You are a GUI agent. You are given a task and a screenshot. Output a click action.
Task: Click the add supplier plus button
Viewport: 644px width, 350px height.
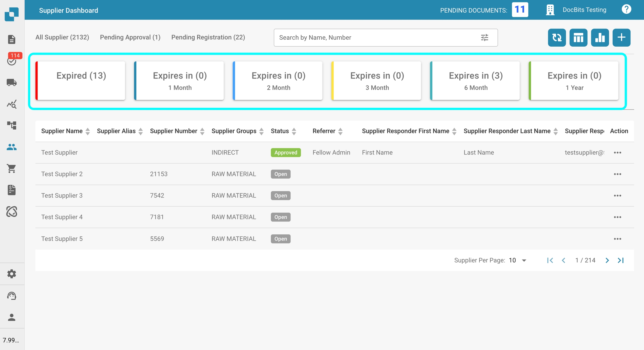pyautogui.click(x=621, y=37)
